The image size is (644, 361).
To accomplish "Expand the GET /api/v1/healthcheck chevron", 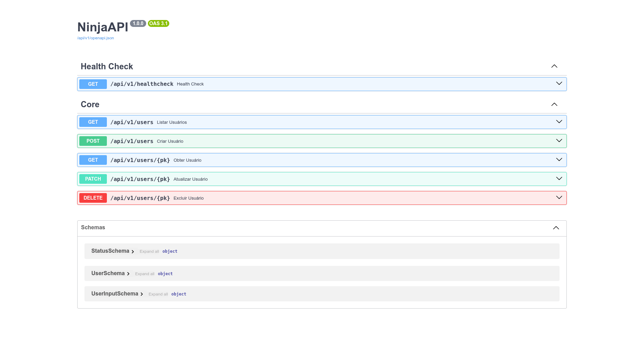I will 559,83.
